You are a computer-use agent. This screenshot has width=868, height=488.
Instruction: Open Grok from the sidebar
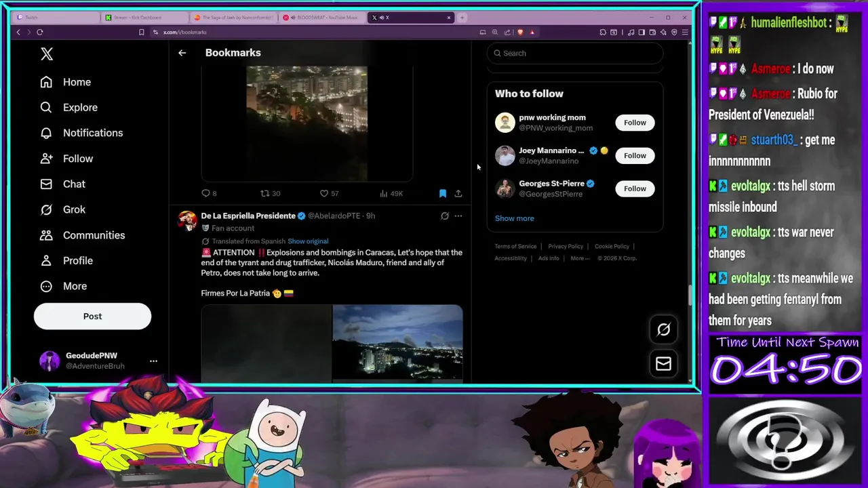point(62,209)
